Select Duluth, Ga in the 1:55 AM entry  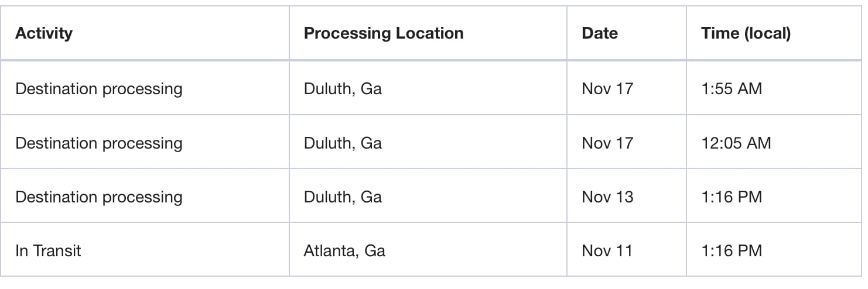[343, 89]
